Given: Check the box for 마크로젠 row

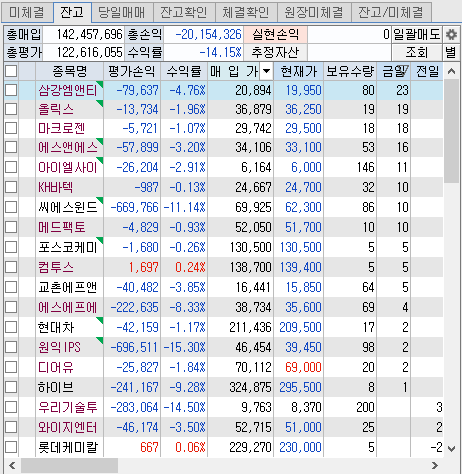Looking at the screenshot, I should (11, 128).
